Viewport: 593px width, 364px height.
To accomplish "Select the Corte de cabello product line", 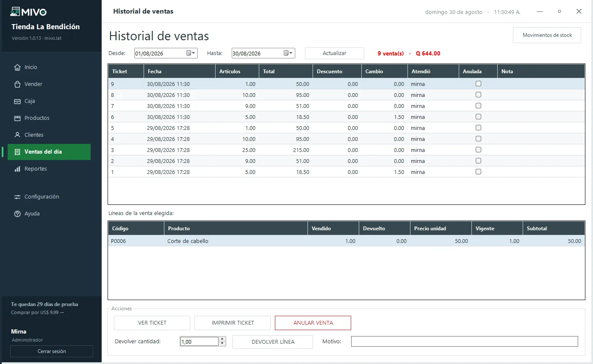I will coord(346,241).
